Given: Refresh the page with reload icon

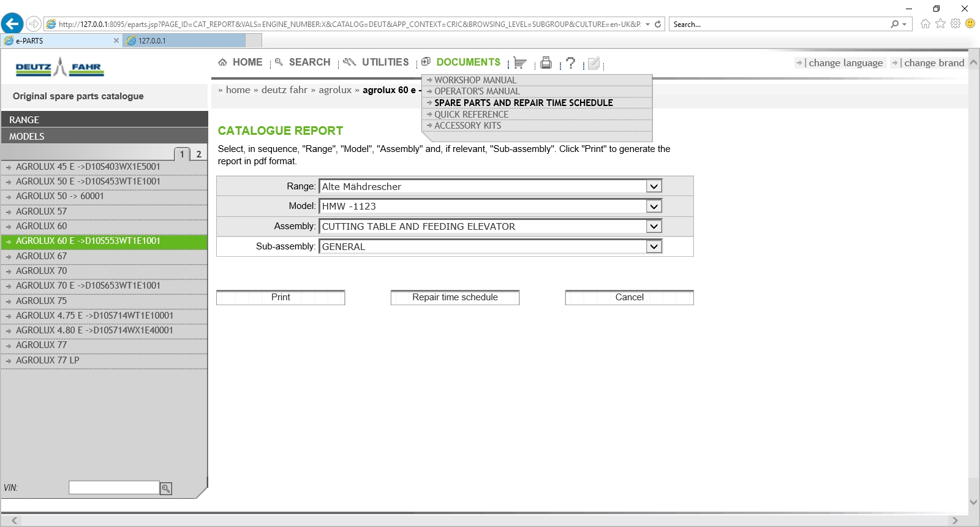Looking at the screenshot, I should coord(658,25).
